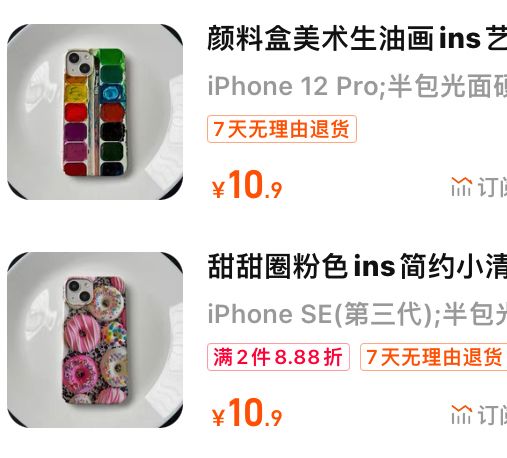Click the camera module on the palette case image

point(80,62)
